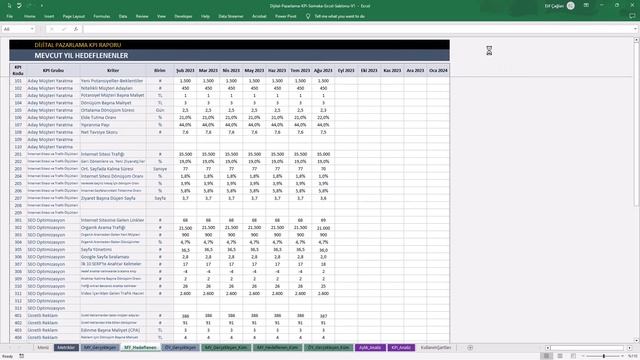The height and width of the screenshot is (360, 640).
Task: Click the Insert Function fx icon
Action: [x=76, y=29]
